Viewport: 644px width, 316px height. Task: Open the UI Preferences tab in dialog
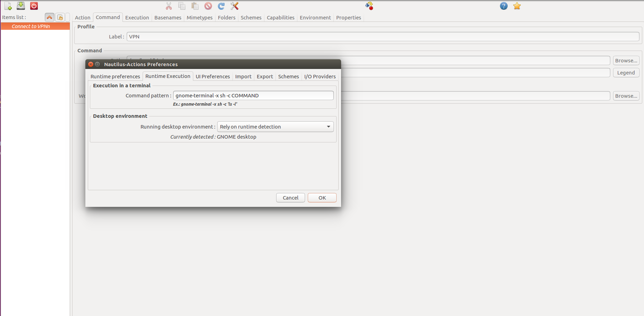tap(213, 77)
